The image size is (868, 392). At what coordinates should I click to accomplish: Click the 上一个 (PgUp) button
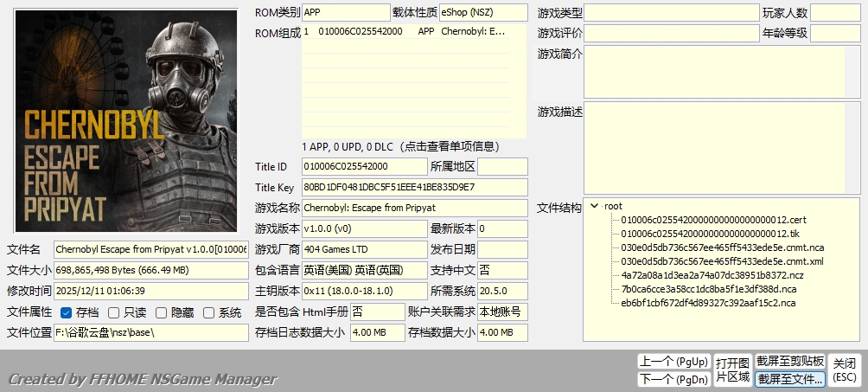(673, 361)
